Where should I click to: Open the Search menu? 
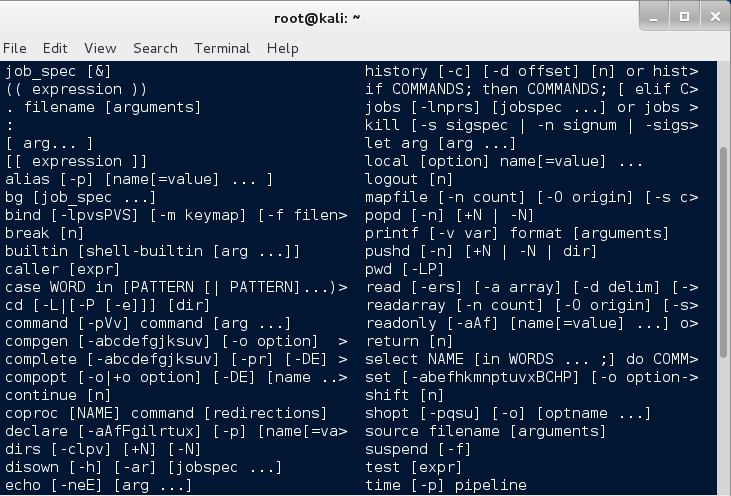[x=155, y=48]
